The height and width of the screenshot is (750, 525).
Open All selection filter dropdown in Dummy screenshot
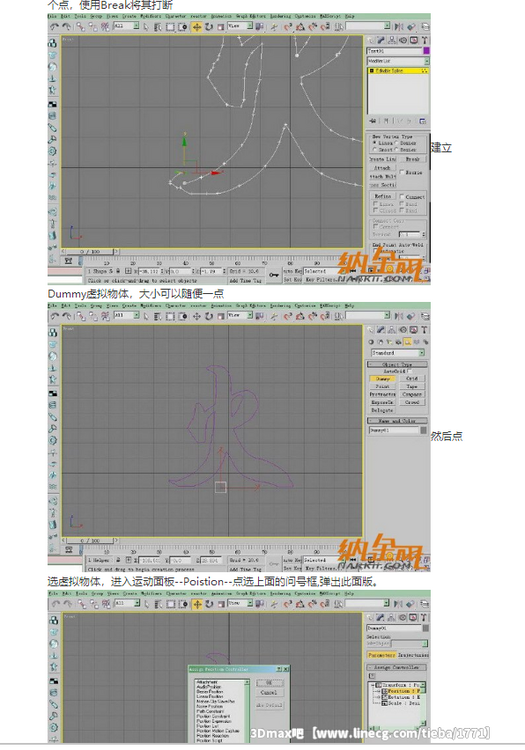(x=127, y=315)
